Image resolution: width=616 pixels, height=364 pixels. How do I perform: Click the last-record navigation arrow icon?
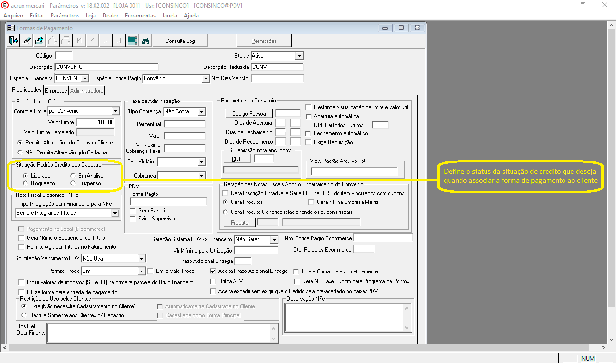point(119,41)
